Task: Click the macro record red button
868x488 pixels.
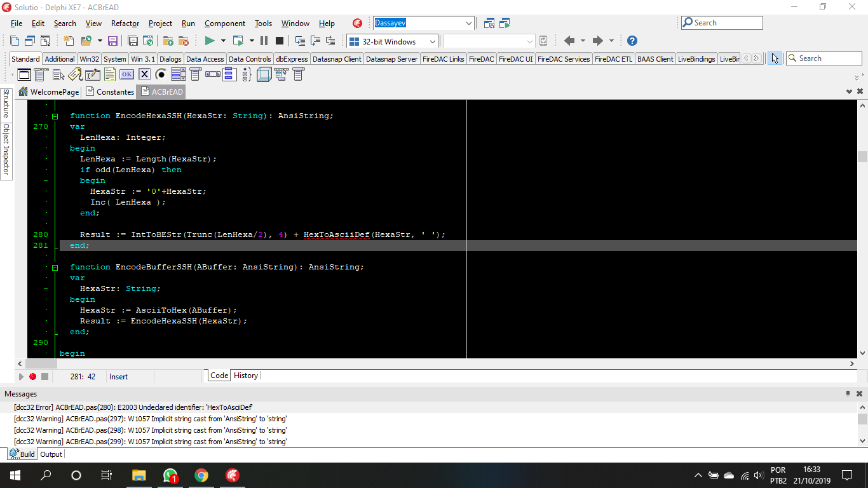Action: click(x=32, y=376)
